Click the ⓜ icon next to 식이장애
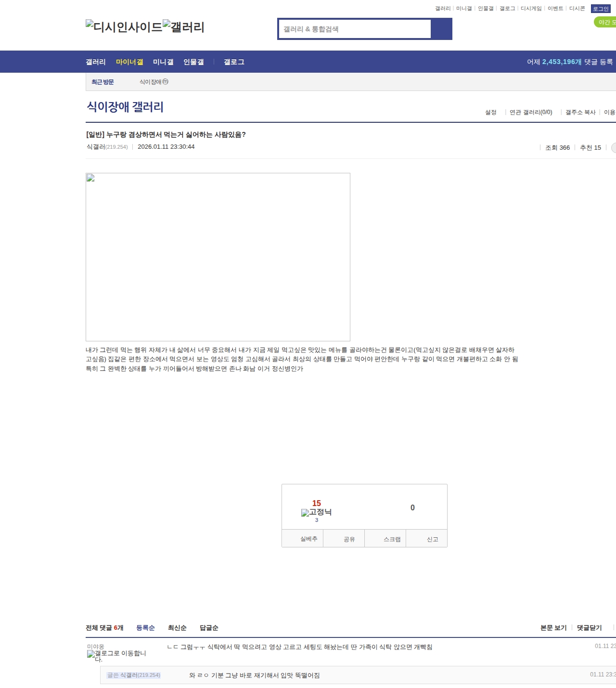This screenshot has width=616, height=688. (x=166, y=82)
